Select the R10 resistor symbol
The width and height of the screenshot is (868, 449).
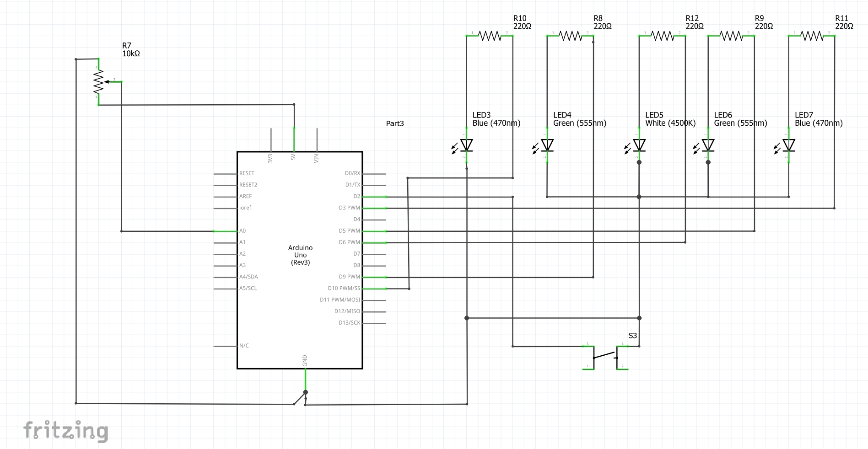[x=490, y=35]
